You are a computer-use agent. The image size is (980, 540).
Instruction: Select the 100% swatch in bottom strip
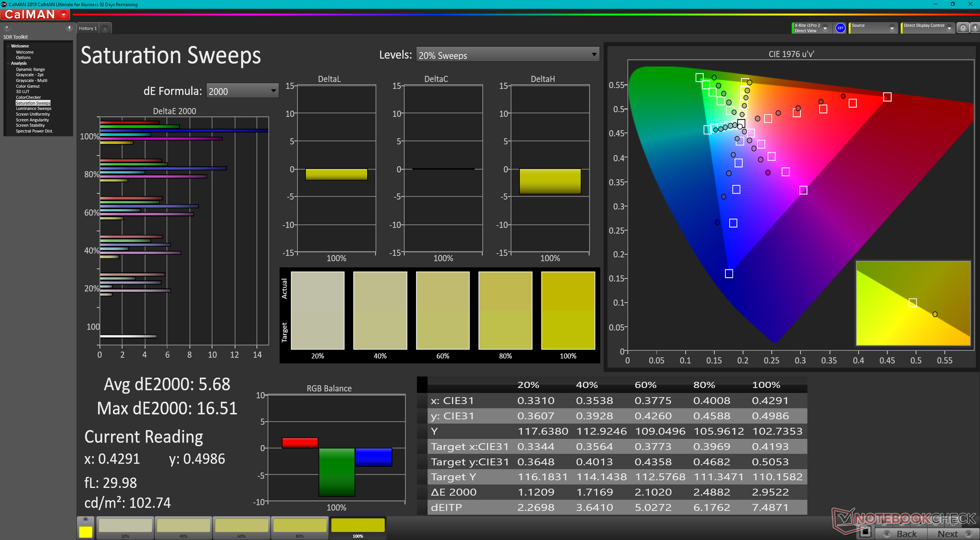pyautogui.click(x=358, y=528)
